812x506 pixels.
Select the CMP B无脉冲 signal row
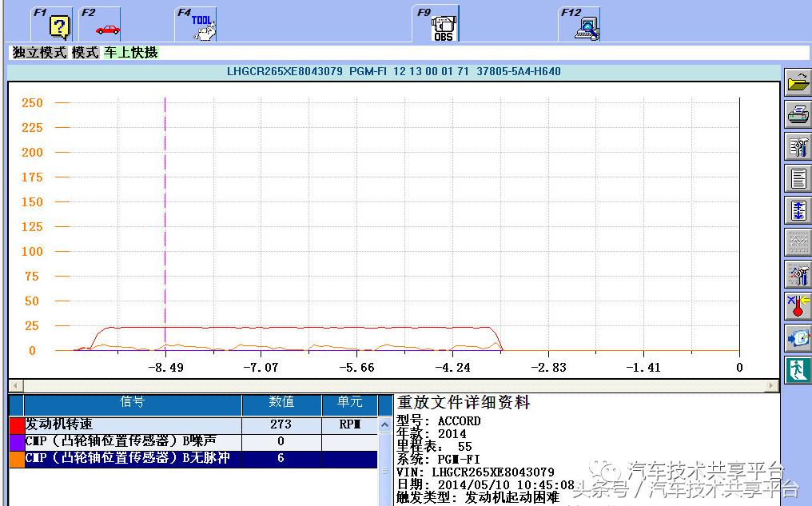[193, 459]
